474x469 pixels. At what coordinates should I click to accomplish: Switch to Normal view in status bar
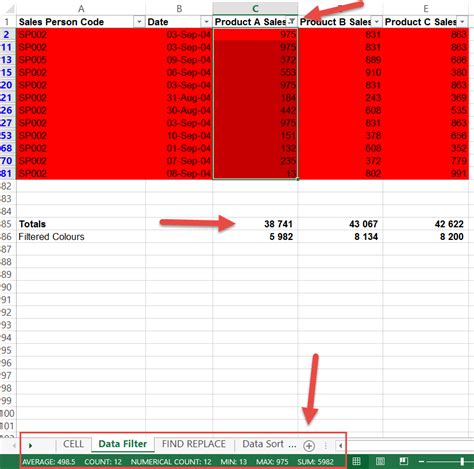[356, 461]
